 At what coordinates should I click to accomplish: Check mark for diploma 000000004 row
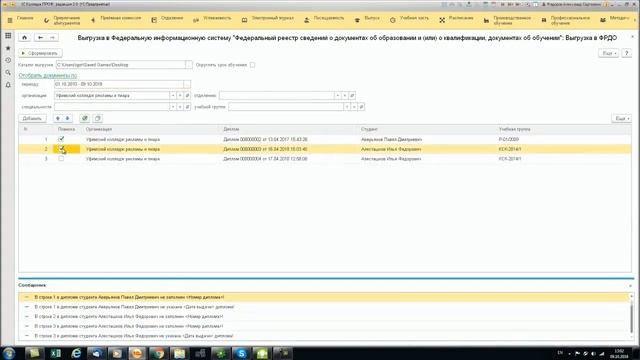click(61, 159)
